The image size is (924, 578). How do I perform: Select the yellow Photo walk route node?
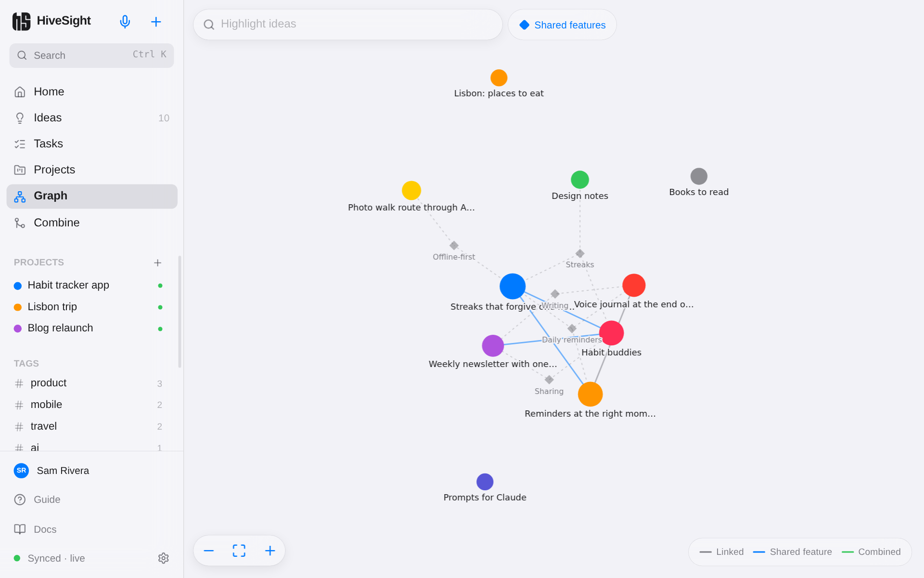point(411,190)
